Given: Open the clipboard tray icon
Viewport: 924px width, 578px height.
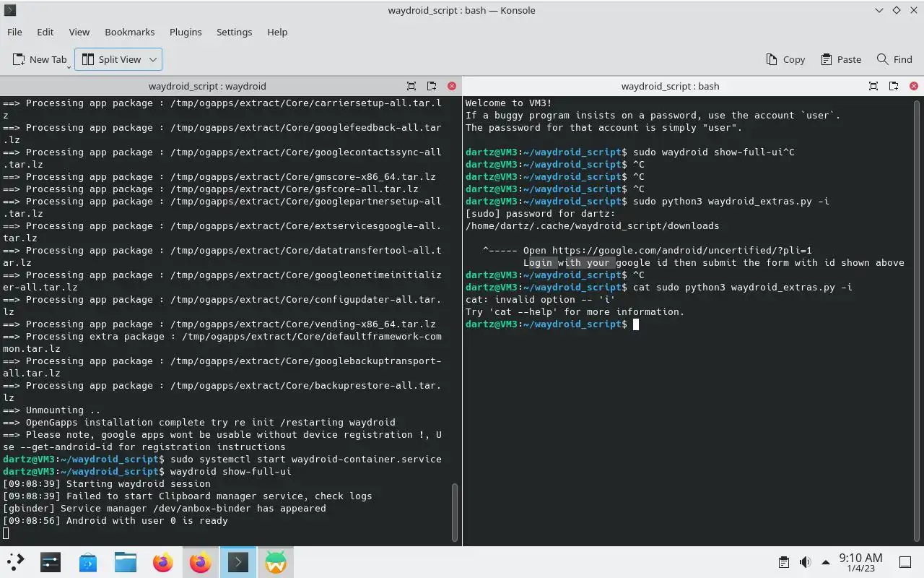Looking at the screenshot, I should click(783, 562).
